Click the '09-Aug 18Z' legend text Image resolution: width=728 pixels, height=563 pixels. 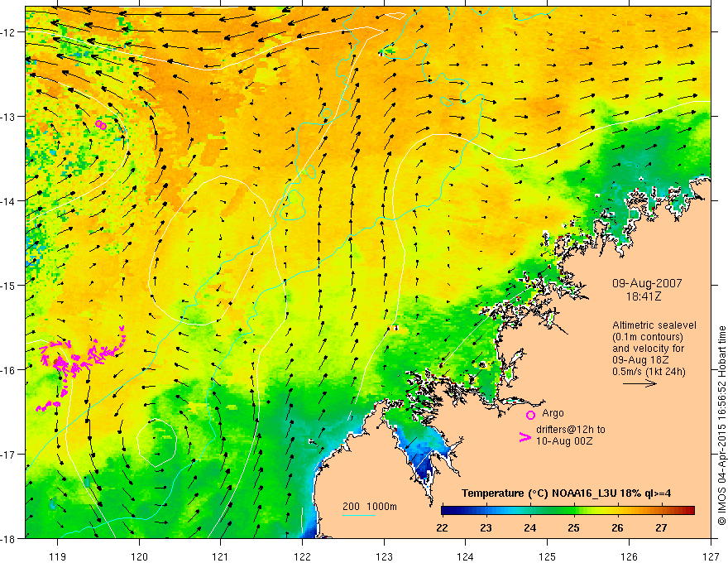click(x=639, y=360)
